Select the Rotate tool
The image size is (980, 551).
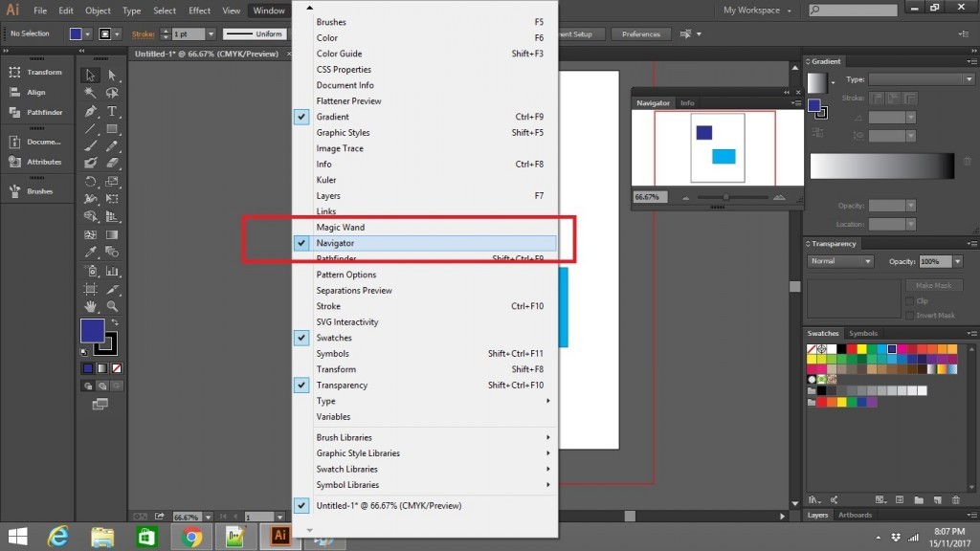91,182
